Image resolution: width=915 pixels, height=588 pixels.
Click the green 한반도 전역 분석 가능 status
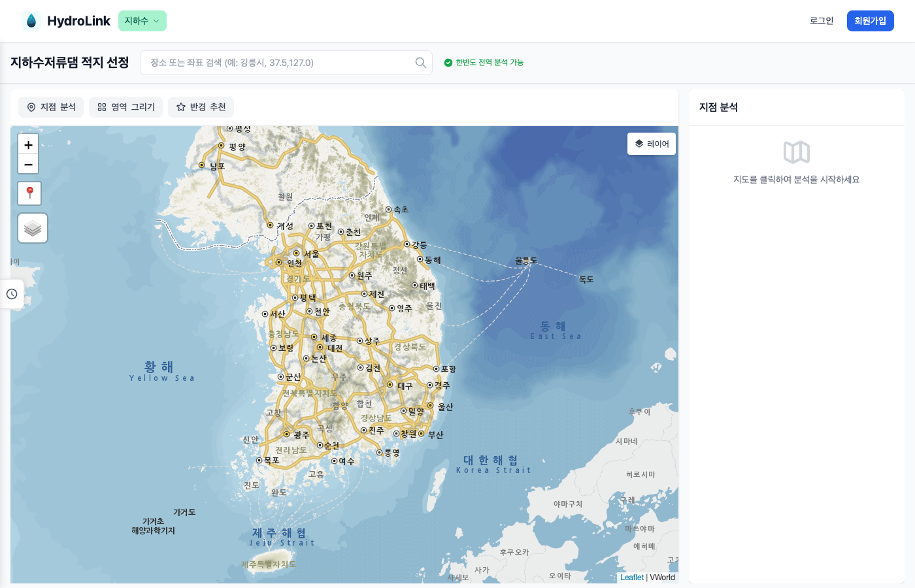tap(484, 63)
